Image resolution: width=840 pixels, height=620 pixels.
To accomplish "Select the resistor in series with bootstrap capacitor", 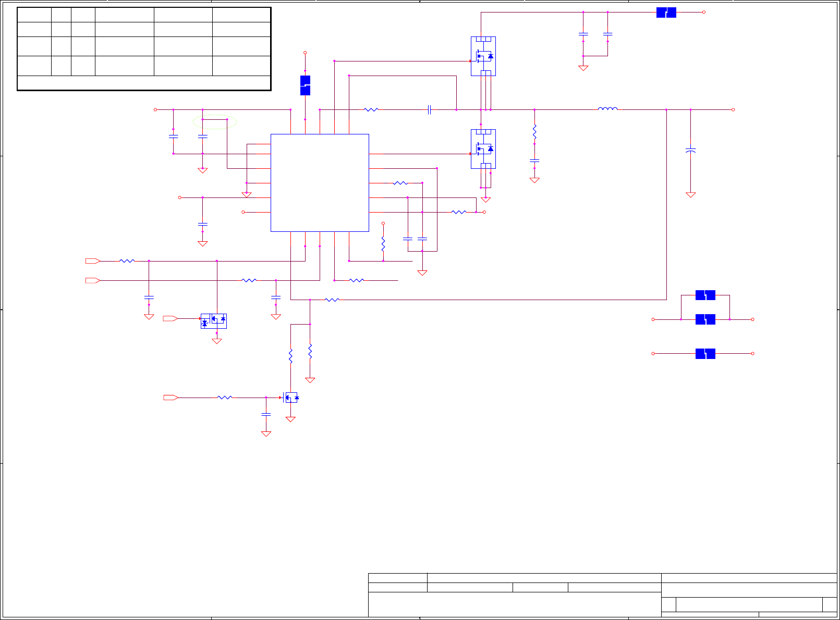I will 371,109.
